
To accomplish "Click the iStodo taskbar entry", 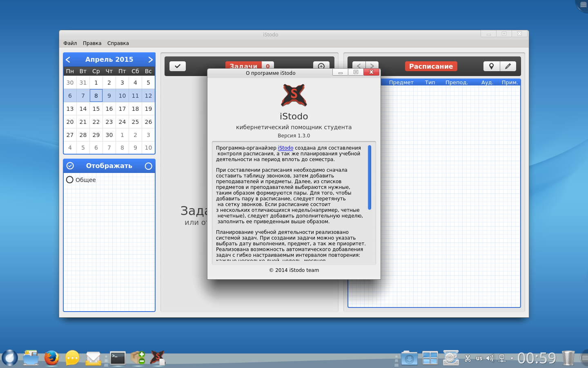I will click(158, 358).
